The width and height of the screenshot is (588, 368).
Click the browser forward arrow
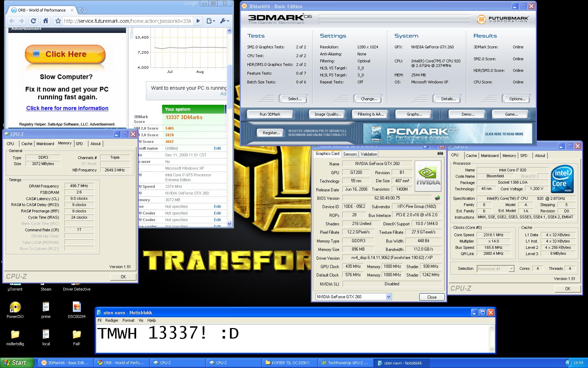pyautogui.click(x=22, y=21)
